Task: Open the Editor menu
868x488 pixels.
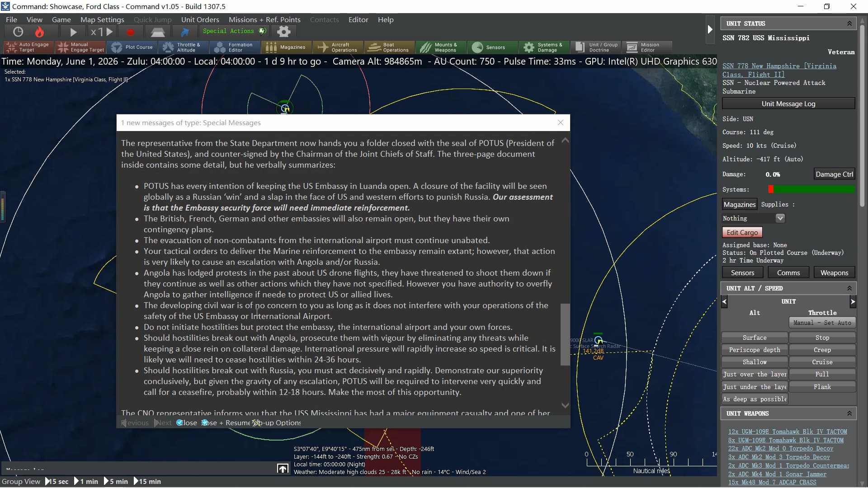Action: pyautogui.click(x=358, y=19)
